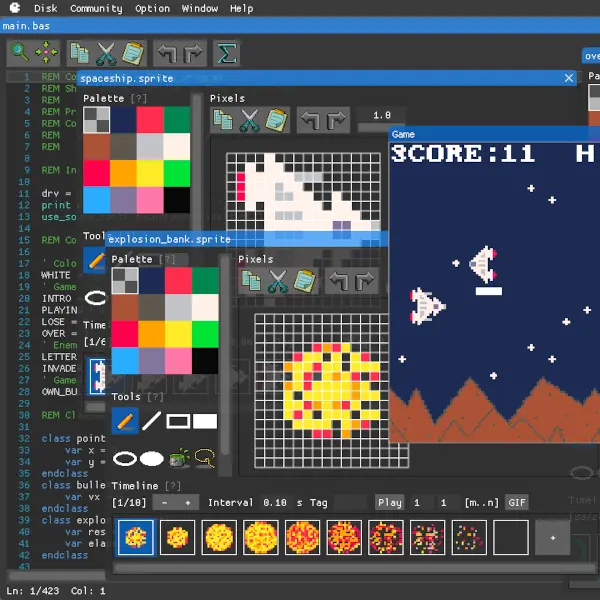Click the scissors cut icon in main.bas toolbar

point(106,53)
